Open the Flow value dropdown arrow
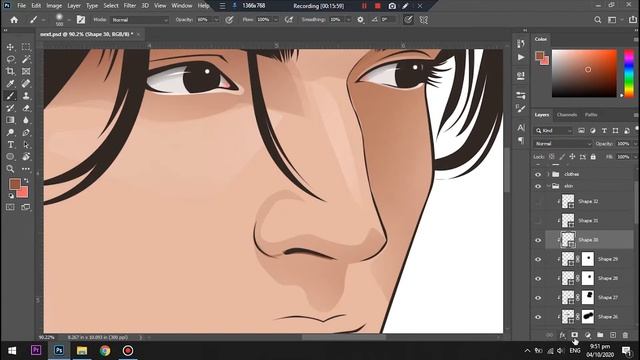Screen dimensions: 640x360 [276, 20]
